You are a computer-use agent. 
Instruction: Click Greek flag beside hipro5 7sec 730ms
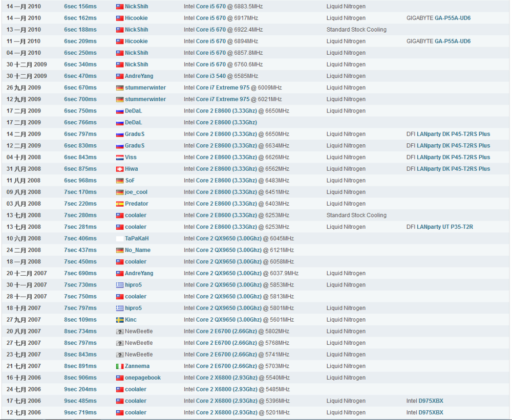point(119,285)
